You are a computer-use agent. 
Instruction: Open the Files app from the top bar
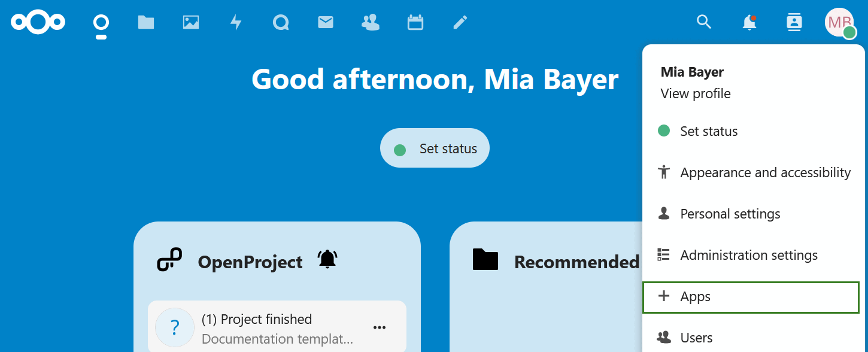pos(145,22)
